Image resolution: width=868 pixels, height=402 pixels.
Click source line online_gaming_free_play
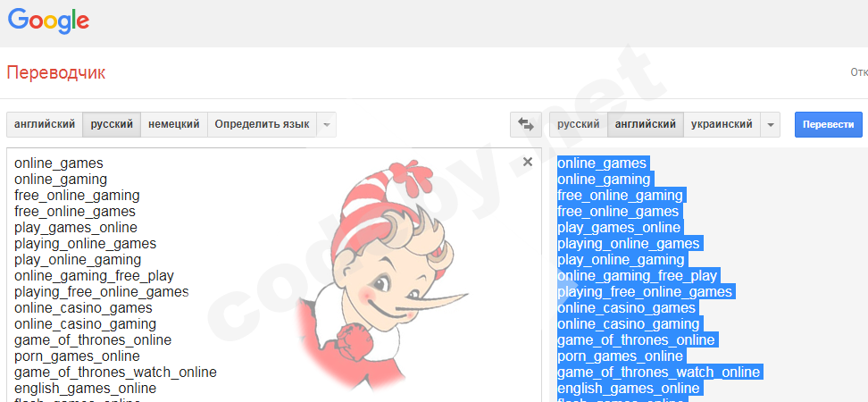94,276
